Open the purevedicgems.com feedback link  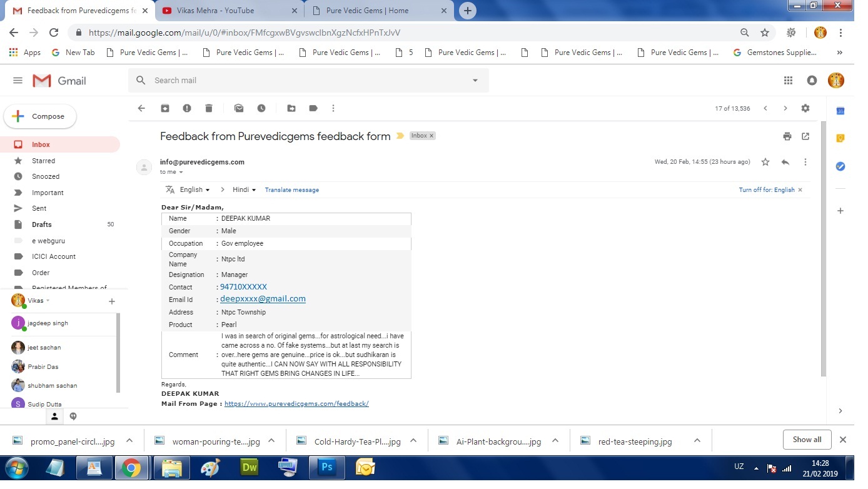(x=296, y=404)
